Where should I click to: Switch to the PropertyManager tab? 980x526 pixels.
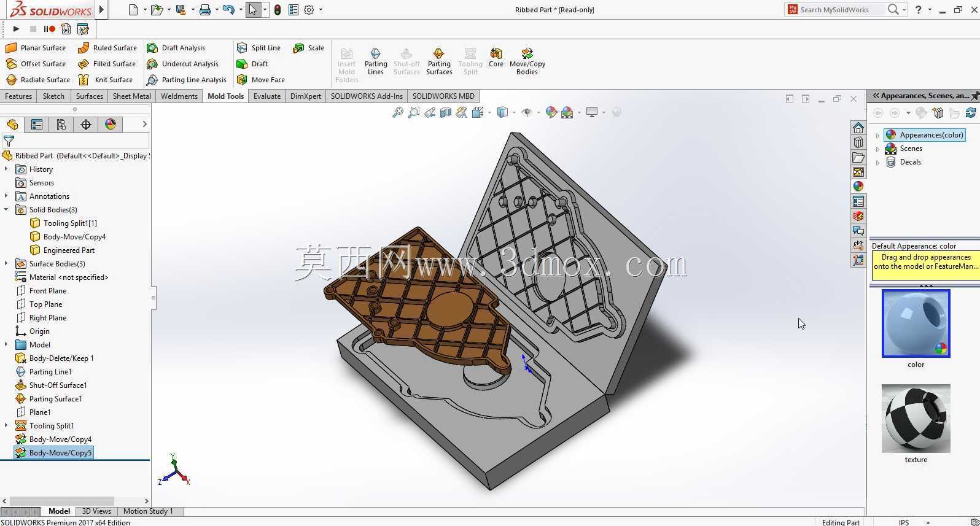click(x=37, y=125)
